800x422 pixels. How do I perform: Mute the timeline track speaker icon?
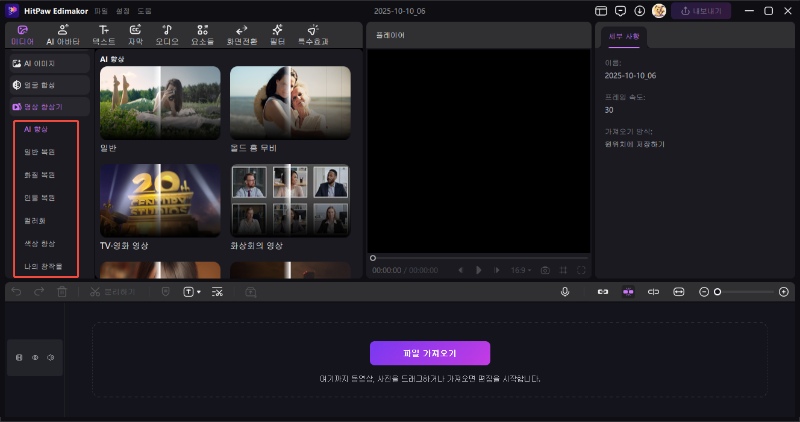50,357
